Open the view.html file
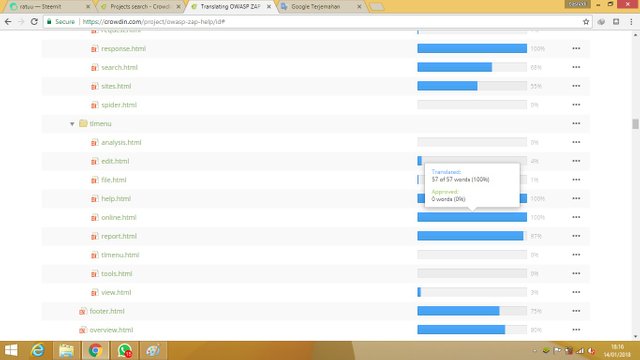 [x=116, y=293]
